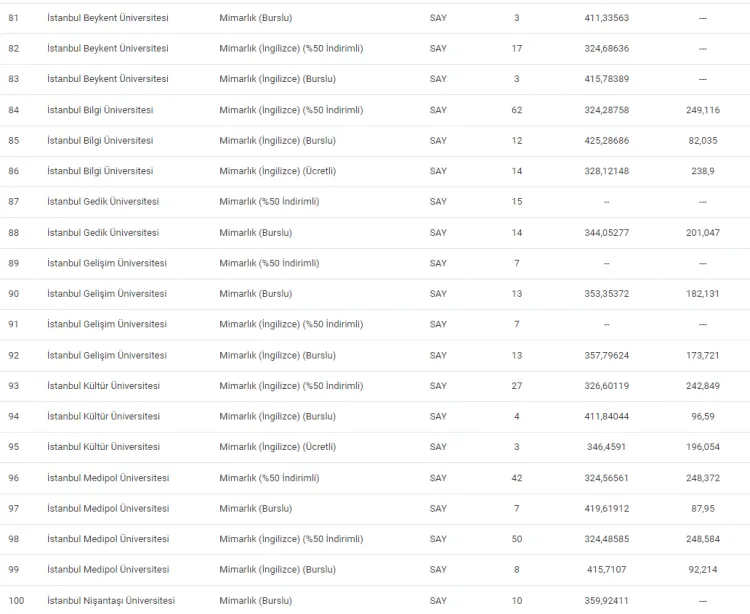This screenshot has width=750, height=614.
Task: Open İstanbul Nişantaşı Üniversitesi entry
Action: pyautogui.click(x=110, y=601)
